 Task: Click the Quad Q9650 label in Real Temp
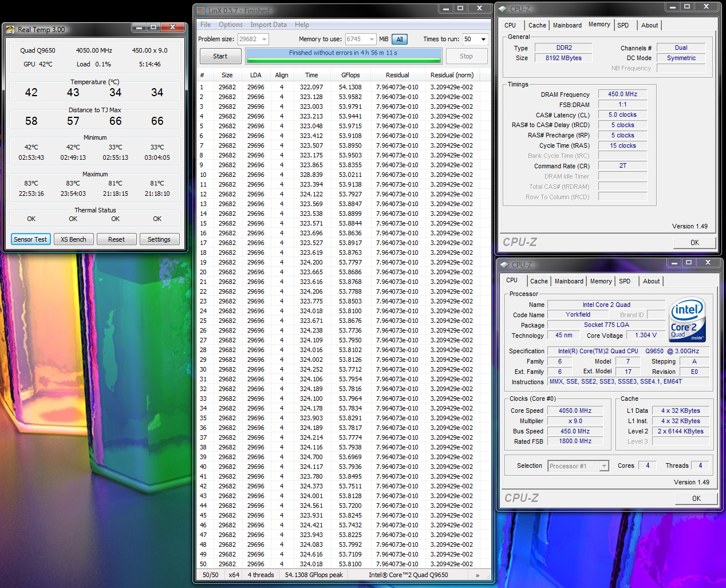point(38,50)
